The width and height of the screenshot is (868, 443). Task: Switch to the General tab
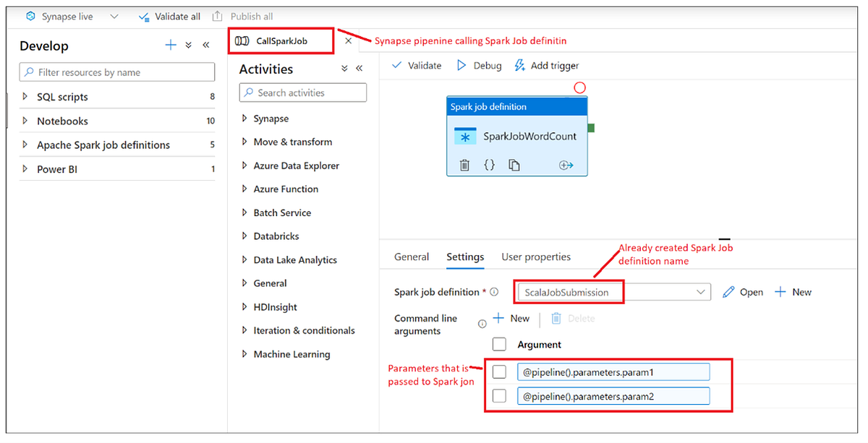click(412, 257)
